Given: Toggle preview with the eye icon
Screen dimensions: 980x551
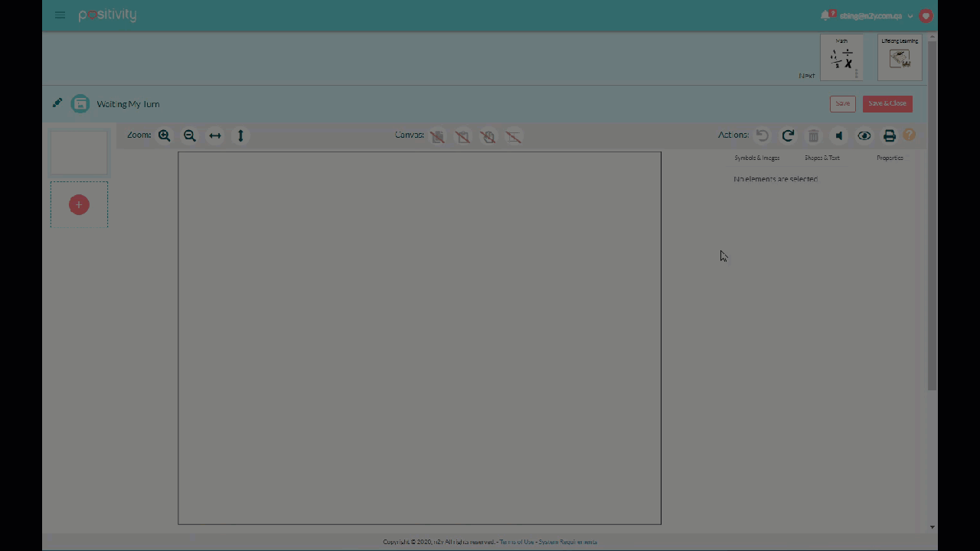Looking at the screenshot, I should click(x=864, y=135).
